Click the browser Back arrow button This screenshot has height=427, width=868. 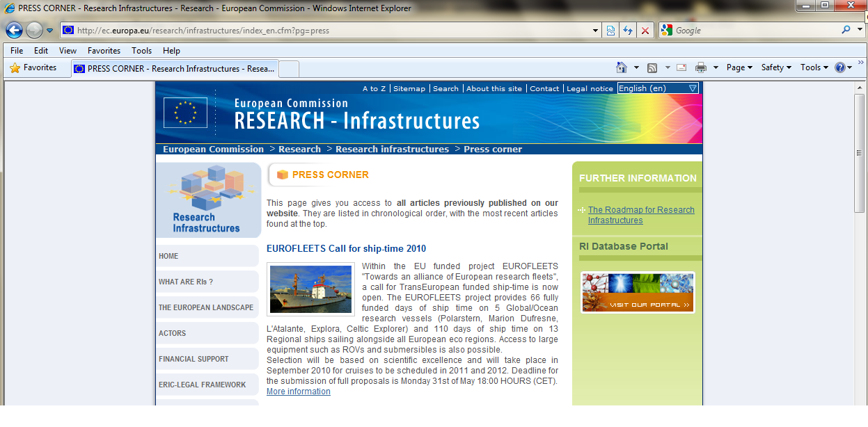(14, 31)
